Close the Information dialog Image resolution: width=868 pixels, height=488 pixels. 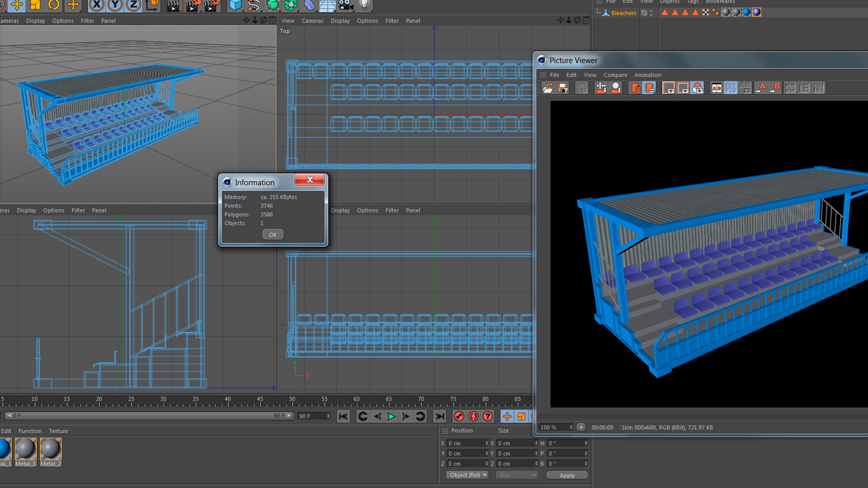coord(310,180)
